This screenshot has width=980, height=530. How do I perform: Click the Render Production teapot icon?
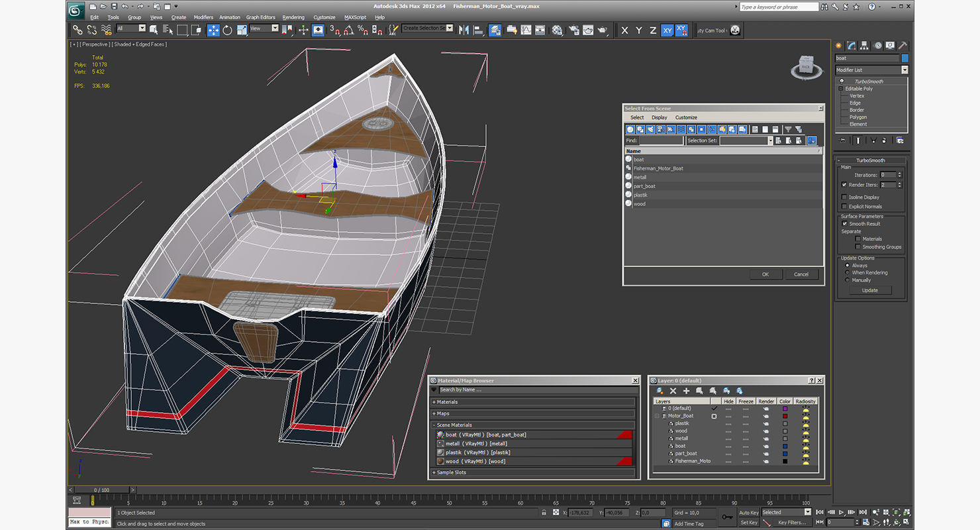[x=602, y=30]
